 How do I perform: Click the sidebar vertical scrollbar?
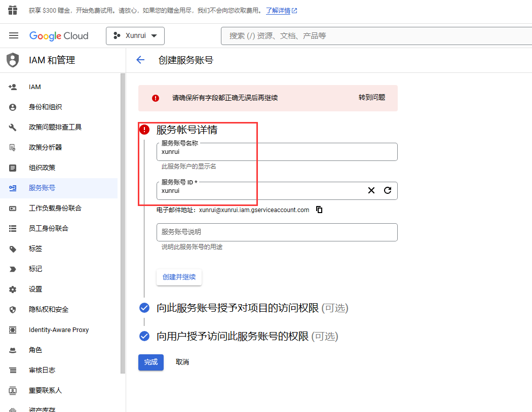[x=123, y=224]
